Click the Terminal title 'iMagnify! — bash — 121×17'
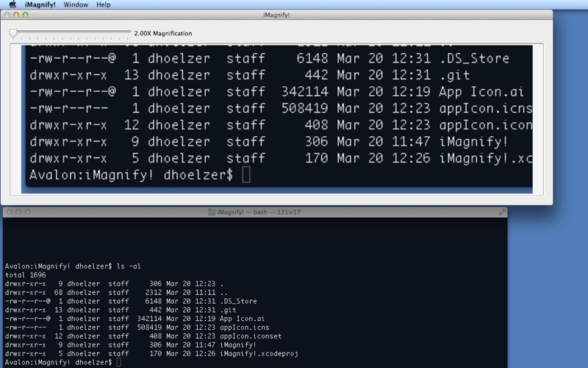This screenshot has width=588, height=368. 259,212
